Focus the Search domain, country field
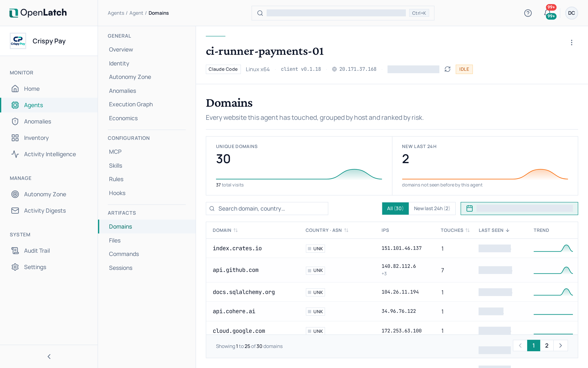Viewport: 588px width, 368px height. (267, 209)
